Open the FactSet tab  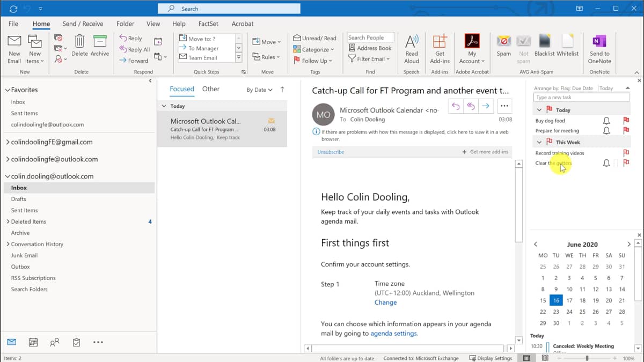[x=209, y=24]
